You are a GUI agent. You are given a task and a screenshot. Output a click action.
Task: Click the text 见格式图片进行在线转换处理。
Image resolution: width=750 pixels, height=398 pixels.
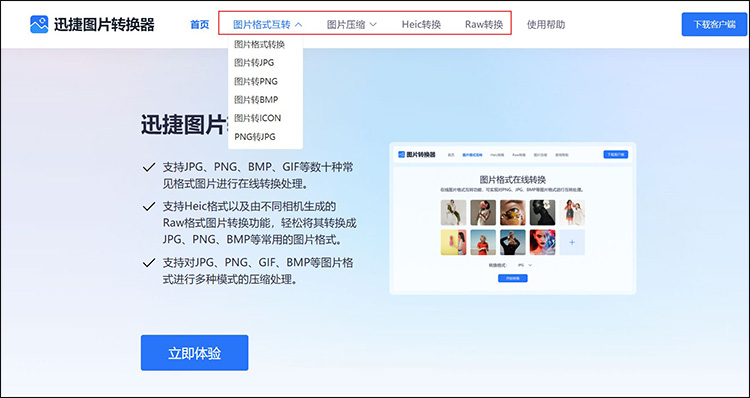[x=236, y=184]
